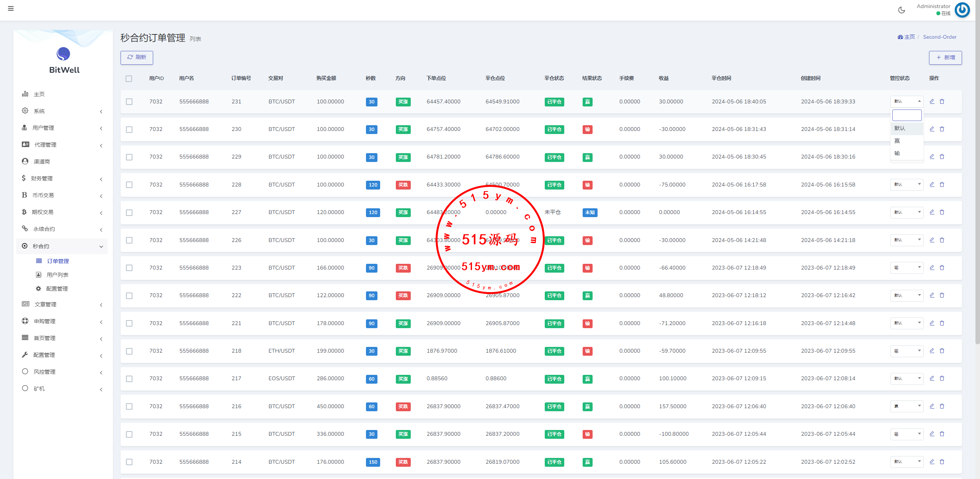Click the dropdown search input field
The width and height of the screenshot is (980, 479).
906,115
